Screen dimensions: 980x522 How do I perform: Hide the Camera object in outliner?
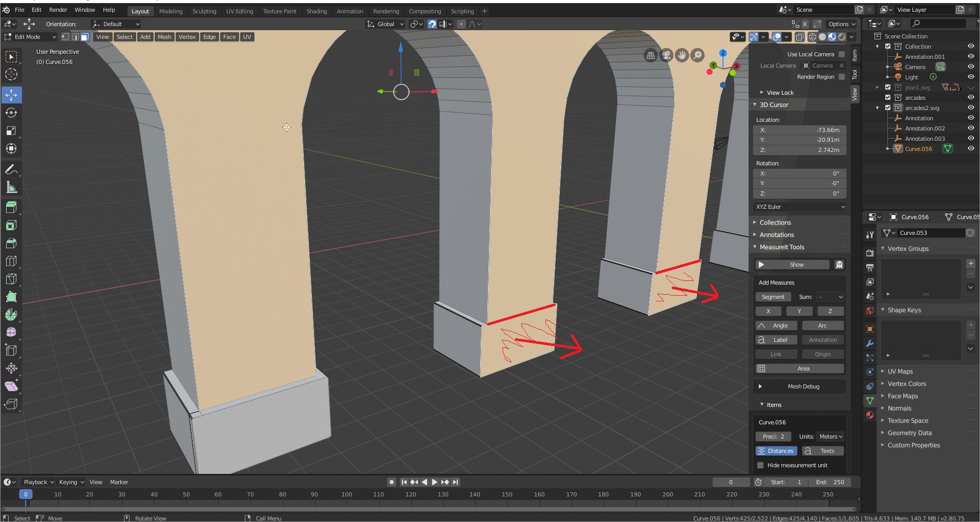click(x=970, y=67)
